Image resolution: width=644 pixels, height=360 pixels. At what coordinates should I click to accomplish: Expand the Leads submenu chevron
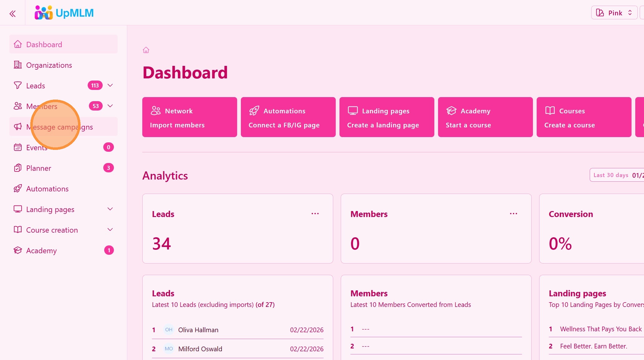(x=110, y=85)
